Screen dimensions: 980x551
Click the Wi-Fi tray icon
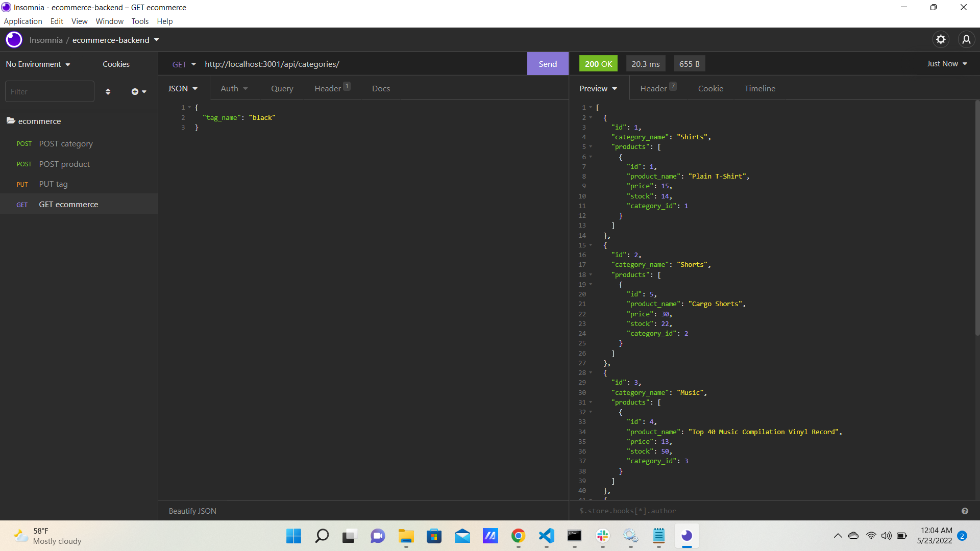[871, 536]
